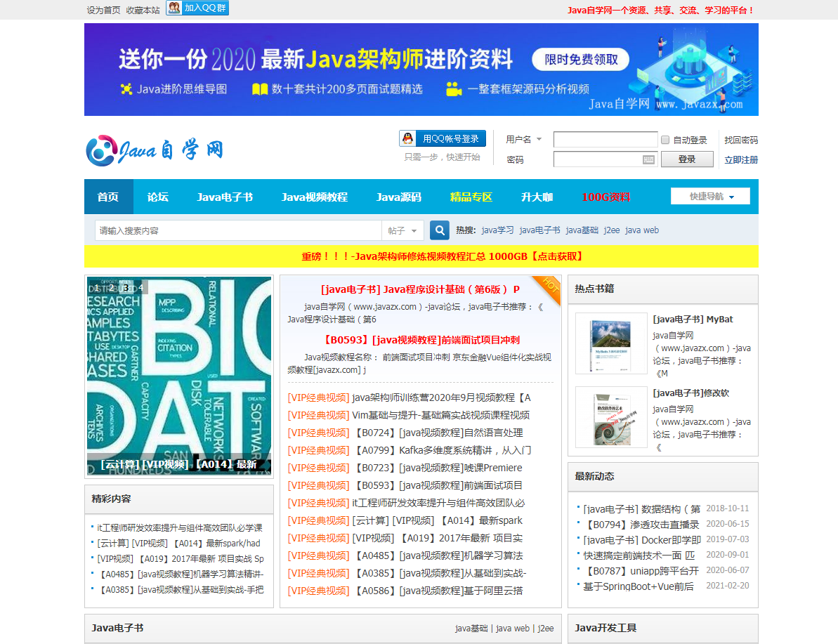The image size is (838, 644).
Task: Open the Java视频教程 nav tab
Action: click(315, 197)
